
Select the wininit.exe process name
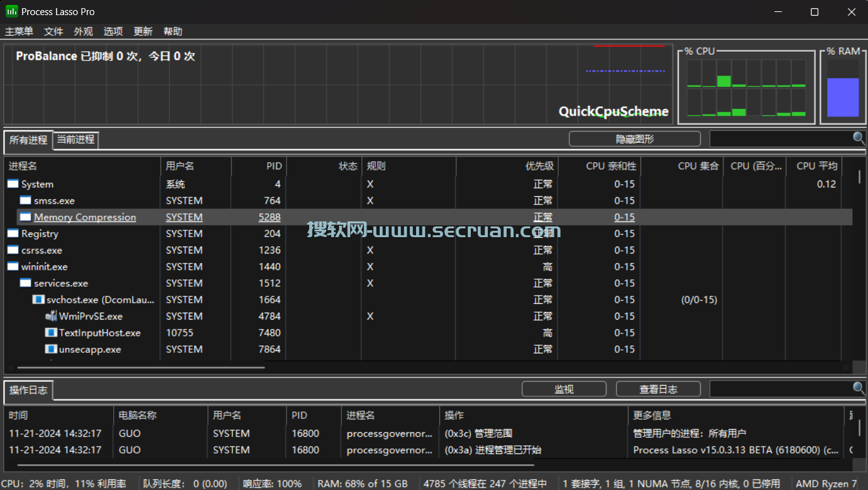(x=45, y=267)
